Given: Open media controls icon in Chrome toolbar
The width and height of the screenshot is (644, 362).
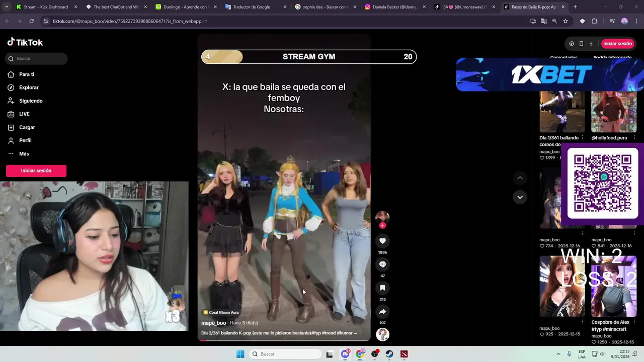Looking at the screenshot, I should pos(612,21).
